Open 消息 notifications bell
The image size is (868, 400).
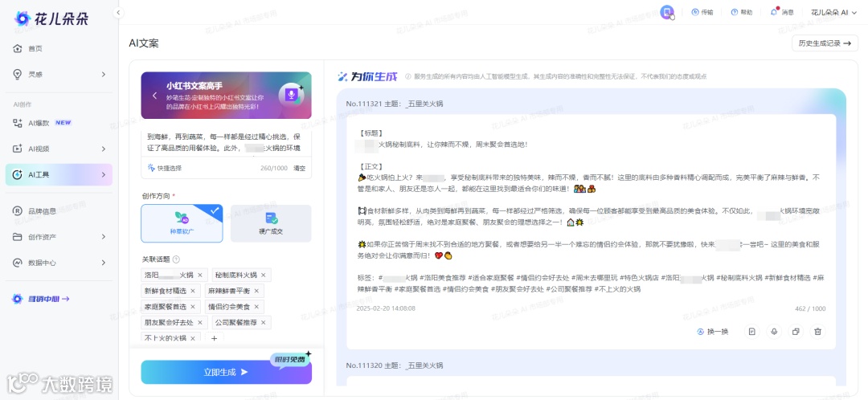pos(782,12)
